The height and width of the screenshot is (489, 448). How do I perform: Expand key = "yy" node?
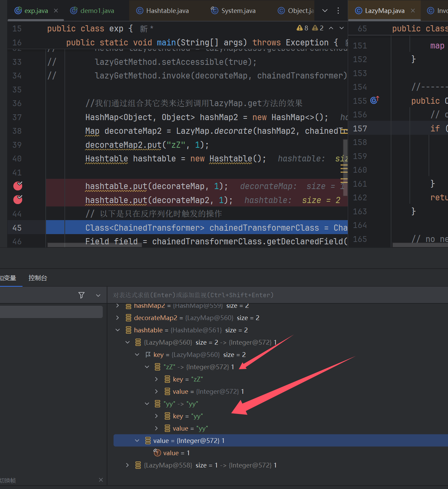coord(156,416)
